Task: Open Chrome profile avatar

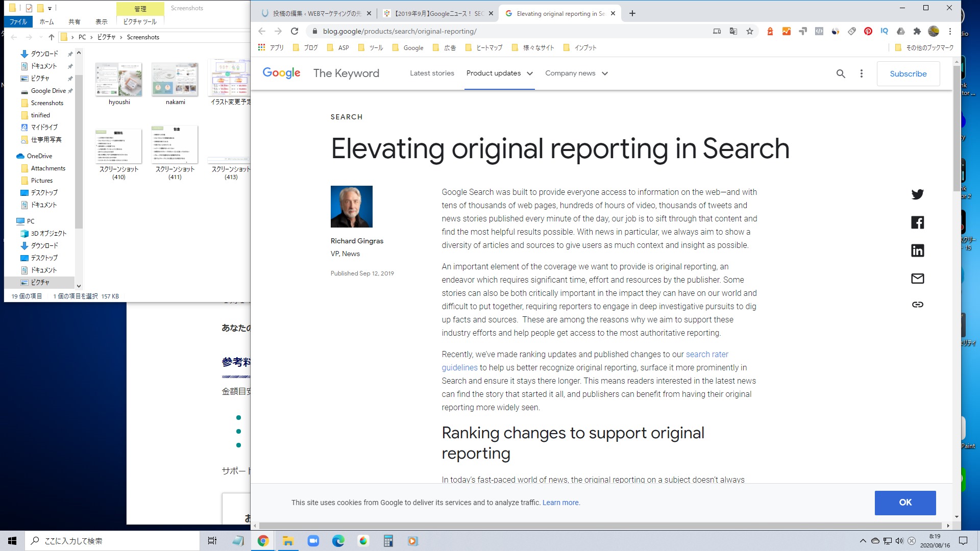Action: [933, 31]
